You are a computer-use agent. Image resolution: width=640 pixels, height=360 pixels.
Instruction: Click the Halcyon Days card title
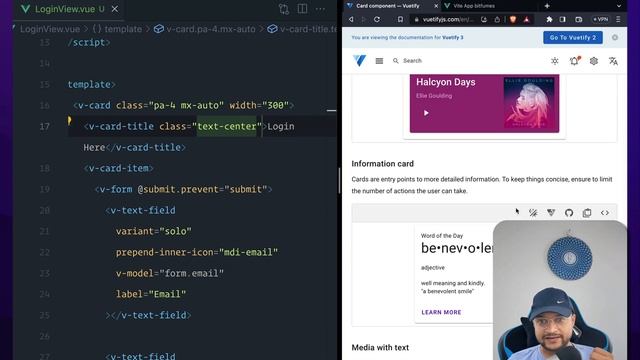(x=446, y=82)
